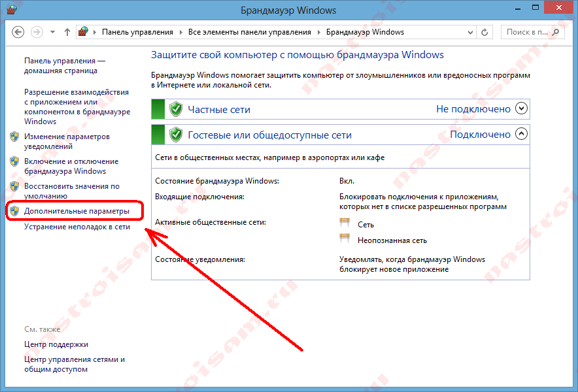This screenshot has height=392, width=578.
Task: Click green shield next to 'Гостевые или общедоступные сети'
Action: pyautogui.click(x=176, y=135)
